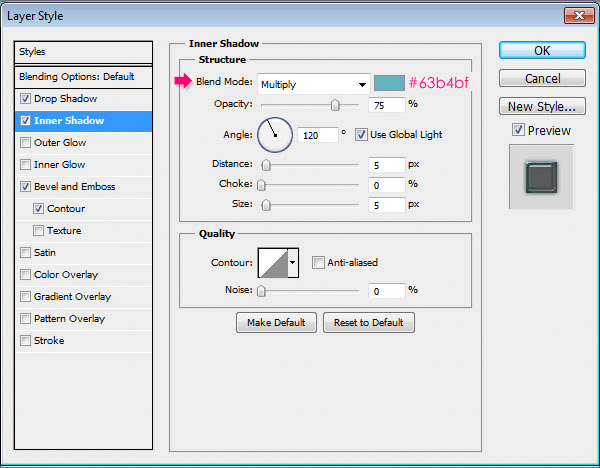Open the Blend Mode Multiply dropdown
This screenshot has width=600, height=468.
(314, 84)
